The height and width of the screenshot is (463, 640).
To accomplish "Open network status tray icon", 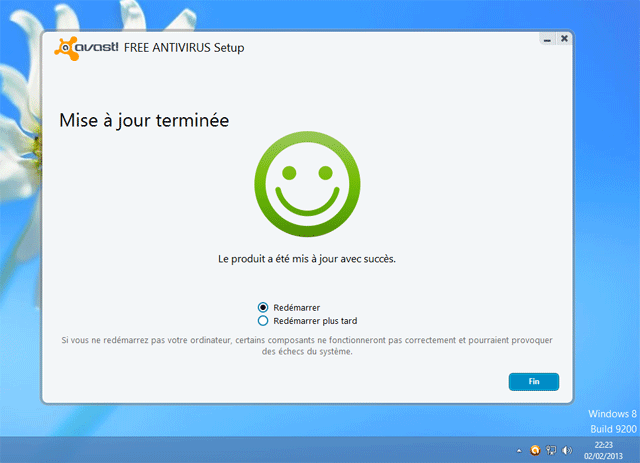I will coord(551,450).
